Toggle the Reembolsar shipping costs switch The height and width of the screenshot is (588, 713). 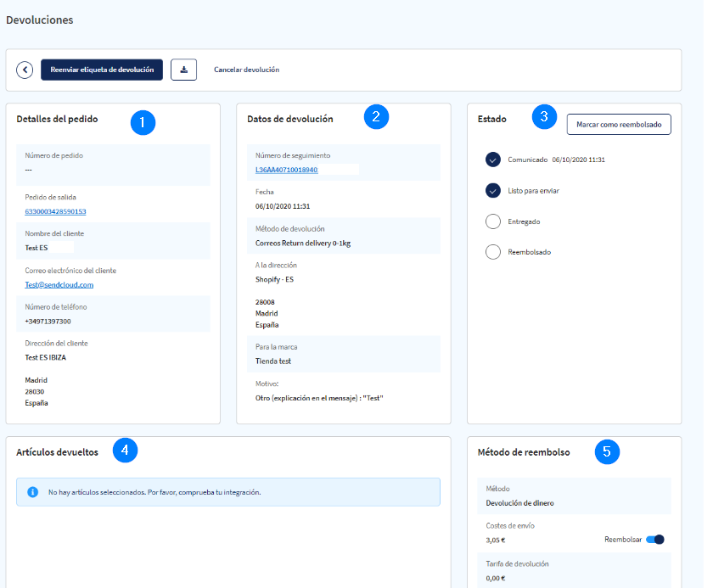(655, 540)
